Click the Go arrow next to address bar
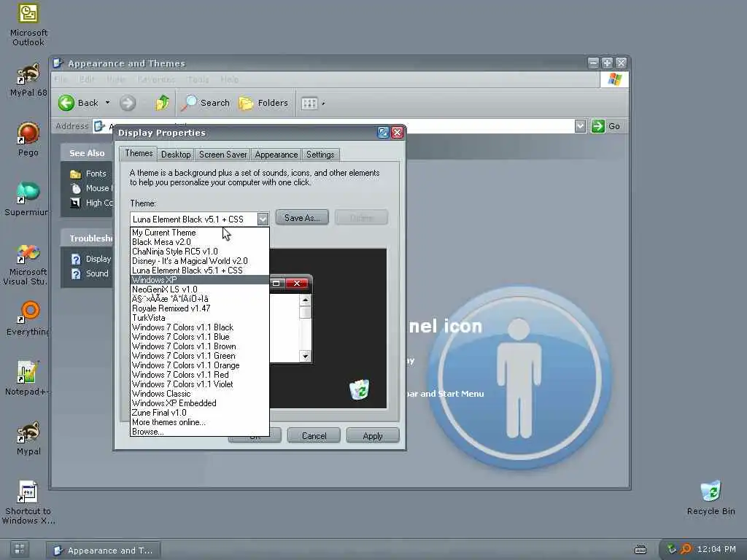 pos(598,126)
